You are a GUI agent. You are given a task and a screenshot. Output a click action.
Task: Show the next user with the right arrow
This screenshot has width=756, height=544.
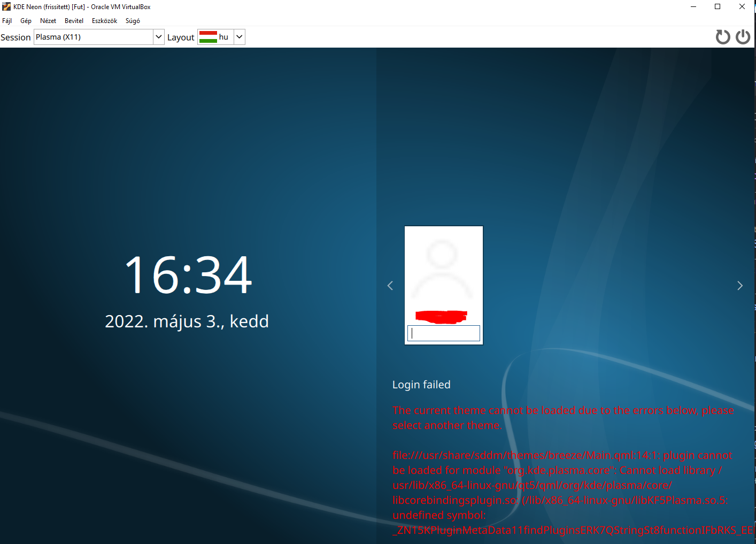click(x=740, y=286)
